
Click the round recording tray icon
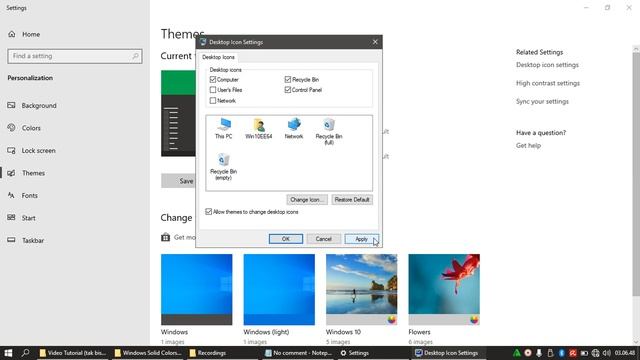click(528, 353)
